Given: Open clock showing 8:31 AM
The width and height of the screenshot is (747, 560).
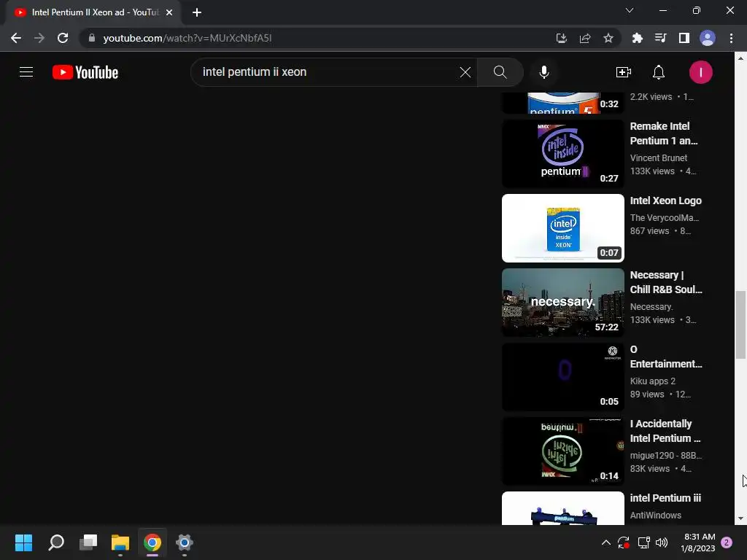Looking at the screenshot, I should 700,542.
